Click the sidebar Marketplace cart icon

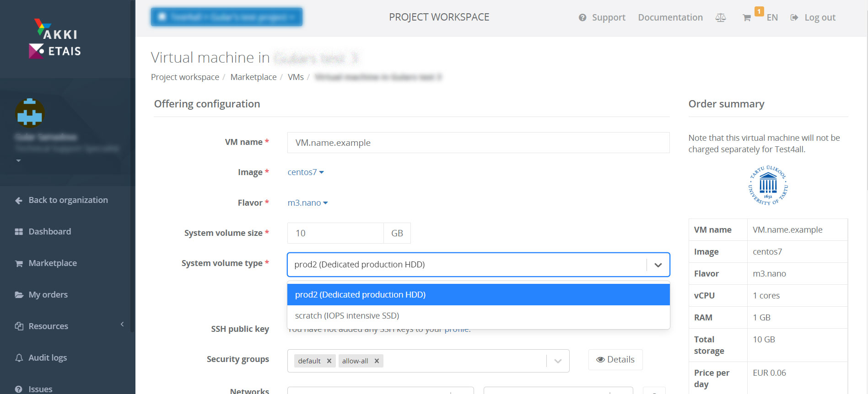(x=19, y=264)
